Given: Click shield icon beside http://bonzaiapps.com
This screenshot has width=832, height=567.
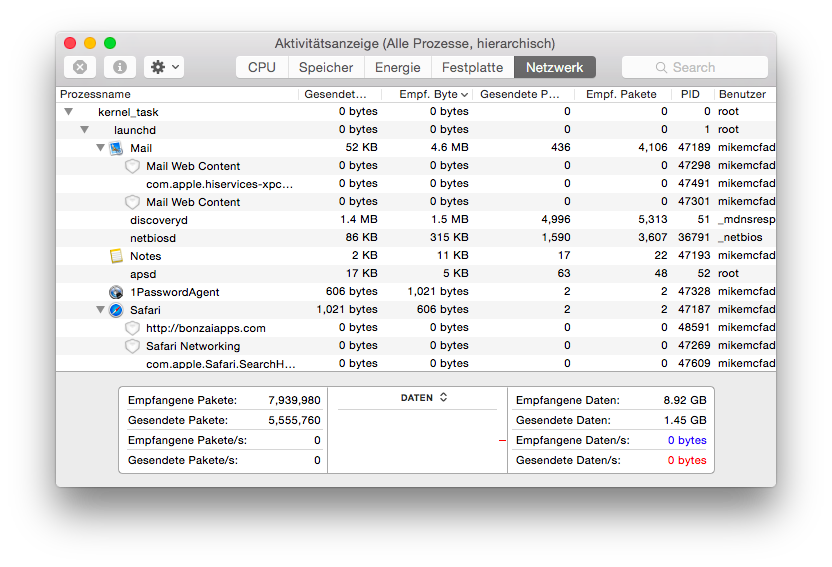Looking at the screenshot, I should 132,328.
